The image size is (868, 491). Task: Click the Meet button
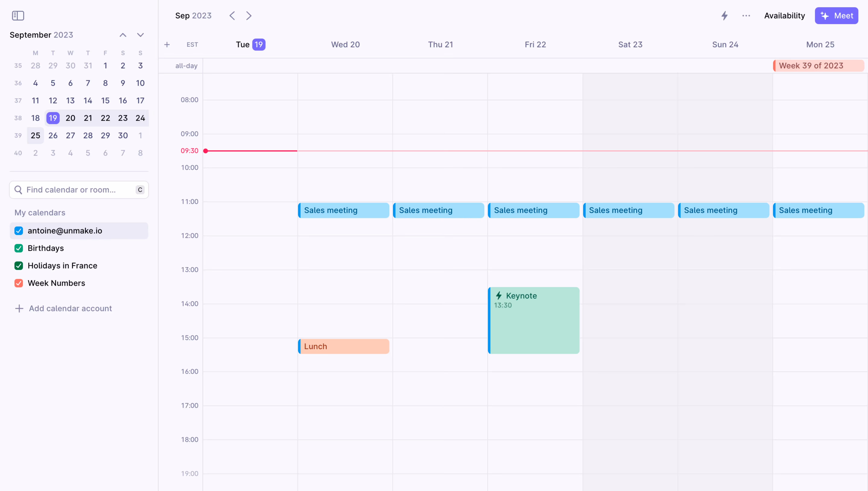point(836,16)
